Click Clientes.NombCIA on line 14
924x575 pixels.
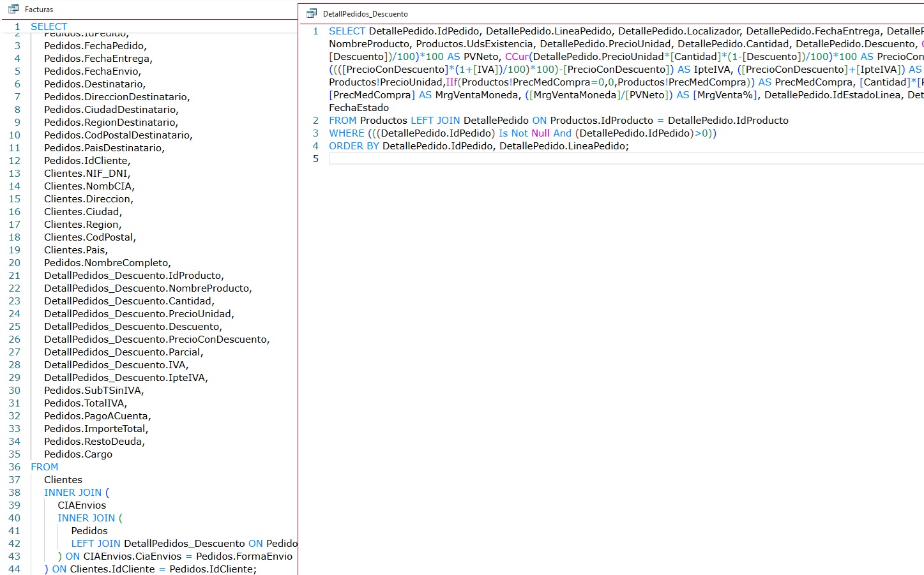[x=89, y=186]
